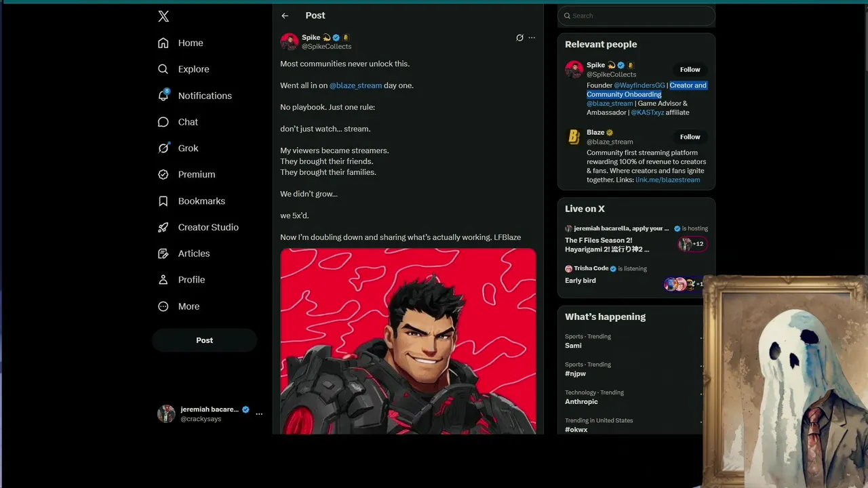The height and width of the screenshot is (488, 868).
Task: Open @WayfindersGG link in Spike's bio
Action: pyautogui.click(x=639, y=85)
